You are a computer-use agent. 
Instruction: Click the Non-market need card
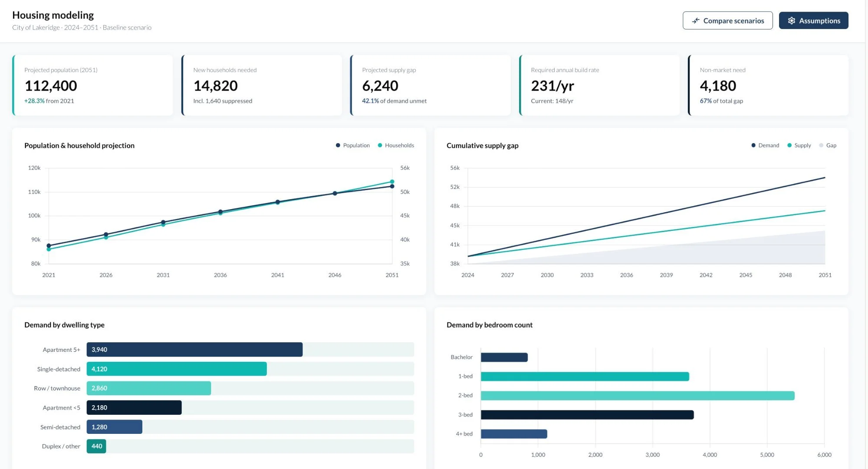click(768, 85)
